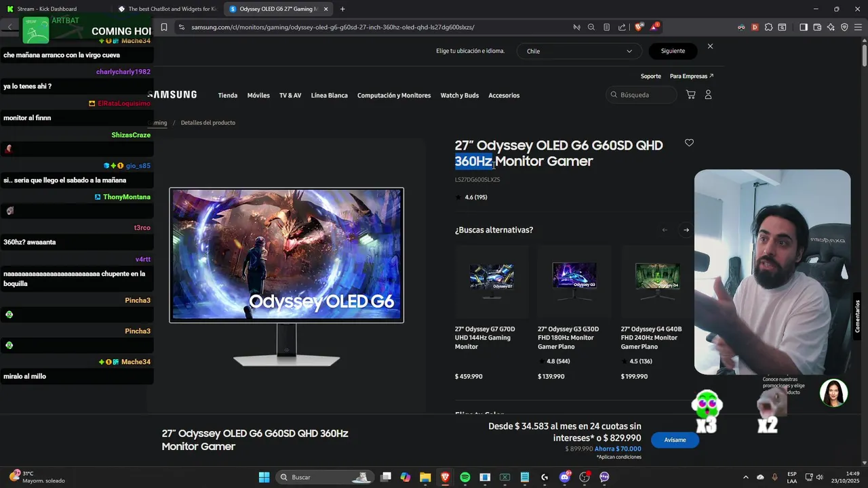Open Task View from the taskbar
The image size is (868, 488).
(x=386, y=477)
